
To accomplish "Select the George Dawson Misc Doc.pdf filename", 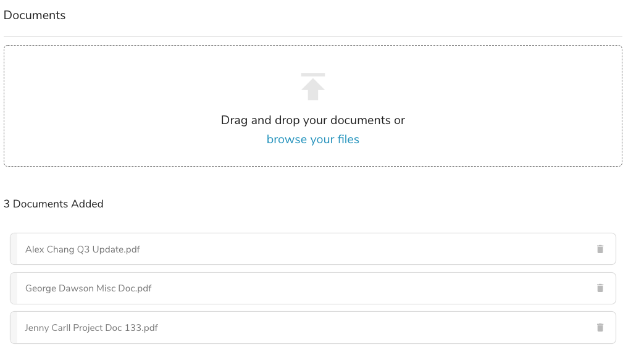I will (x=88, y=288).
